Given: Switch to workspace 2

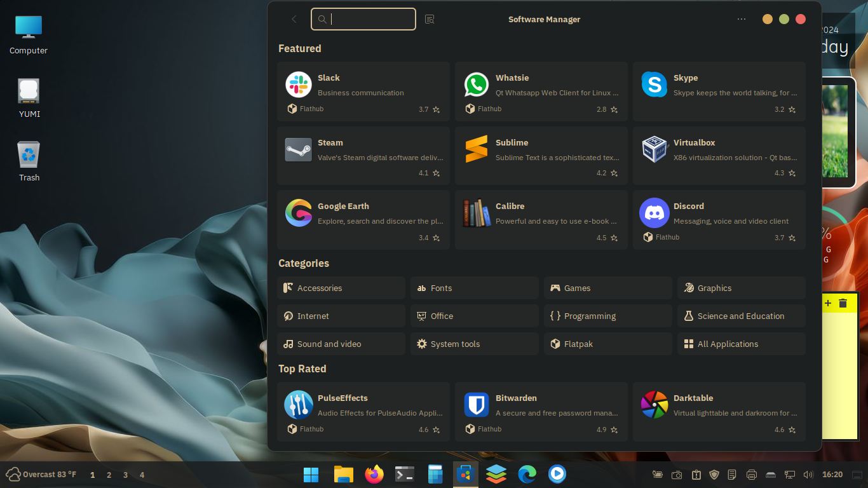Looking at the screenshot, I should click(109, 475).
